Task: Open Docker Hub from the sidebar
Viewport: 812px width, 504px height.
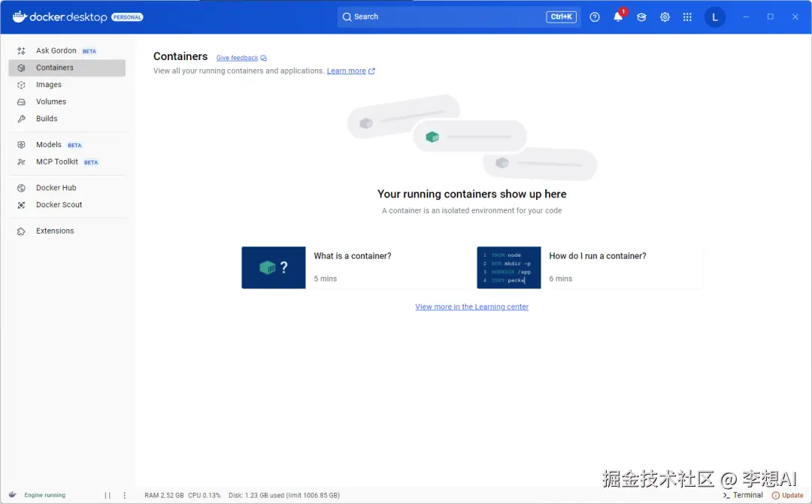Action: pyautogui.click(x=67, y=188)
